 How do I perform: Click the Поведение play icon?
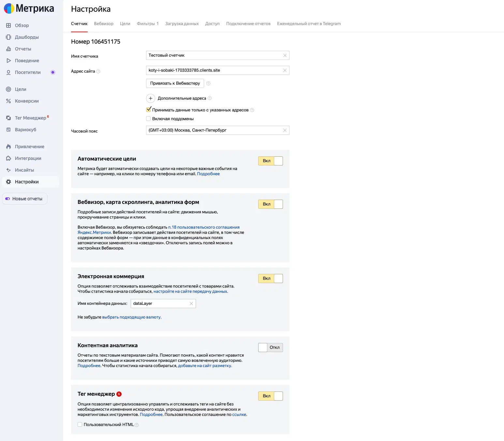[8, 61]
